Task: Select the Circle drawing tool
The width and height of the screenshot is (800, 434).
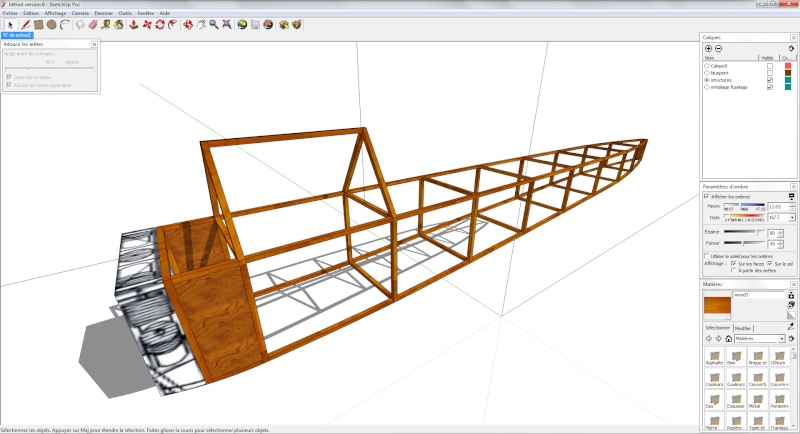Action: 52,24
